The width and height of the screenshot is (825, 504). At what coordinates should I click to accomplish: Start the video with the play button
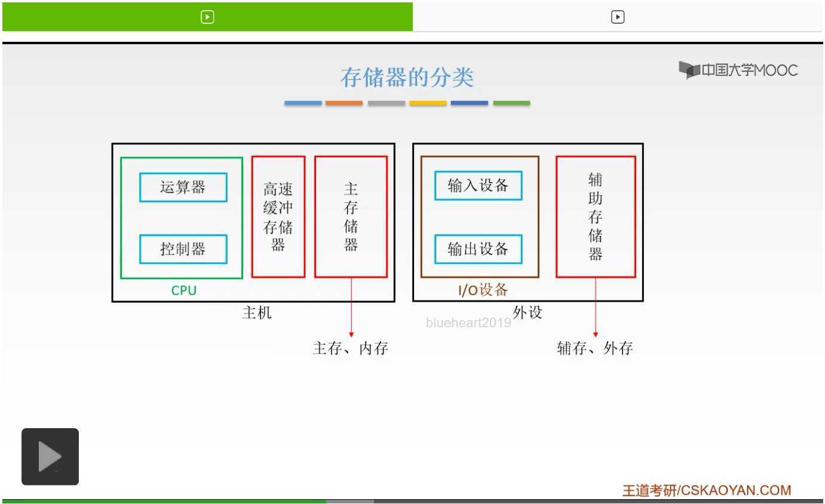click(x=50, y=457)
